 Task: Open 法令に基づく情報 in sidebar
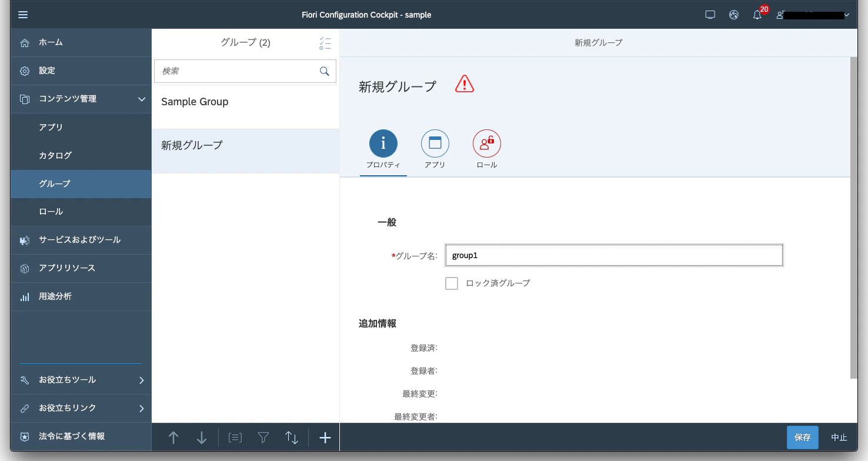pyautogui.click(x=81, y=436)
